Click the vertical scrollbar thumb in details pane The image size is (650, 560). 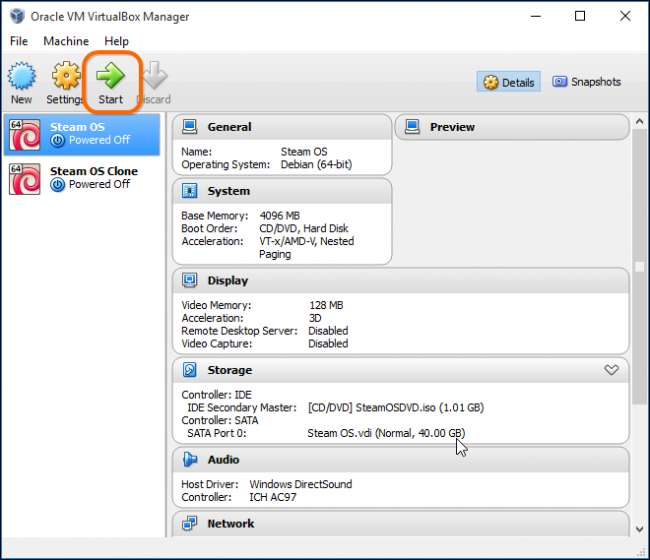point(639,266)
